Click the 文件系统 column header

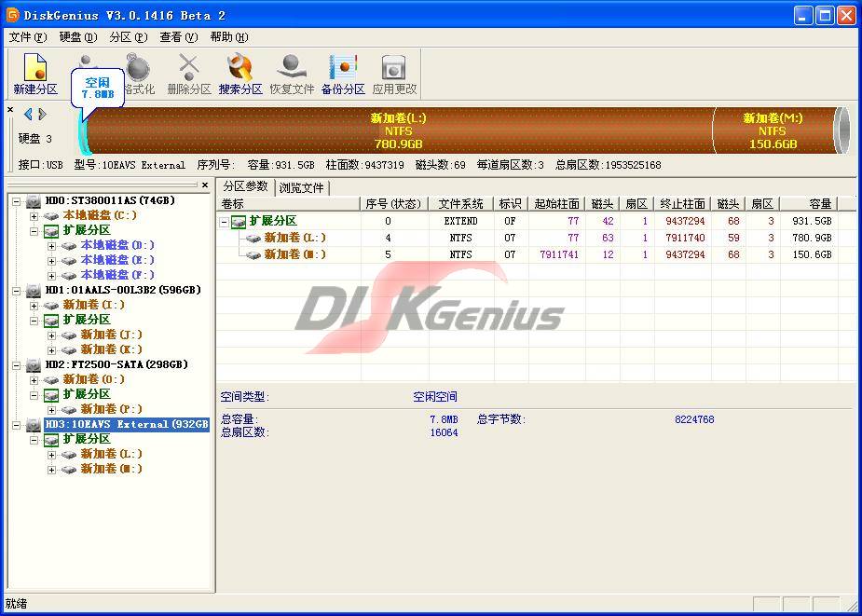point(460,204)
